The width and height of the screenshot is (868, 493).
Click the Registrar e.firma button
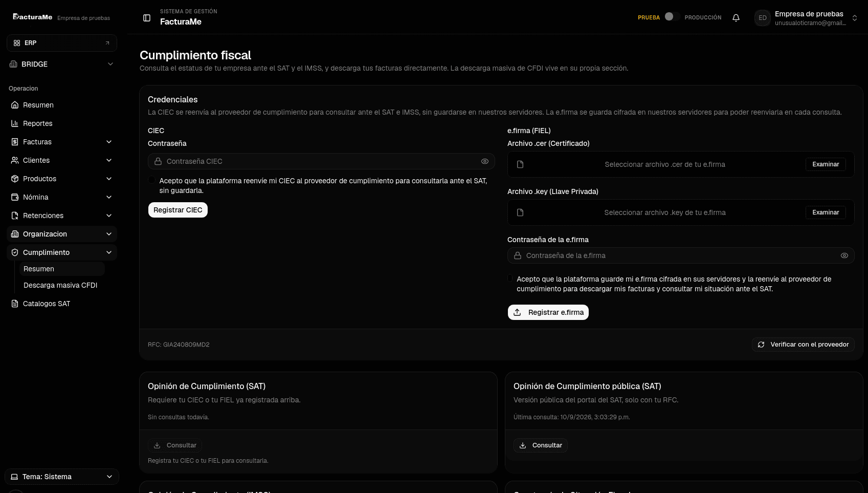548,312
